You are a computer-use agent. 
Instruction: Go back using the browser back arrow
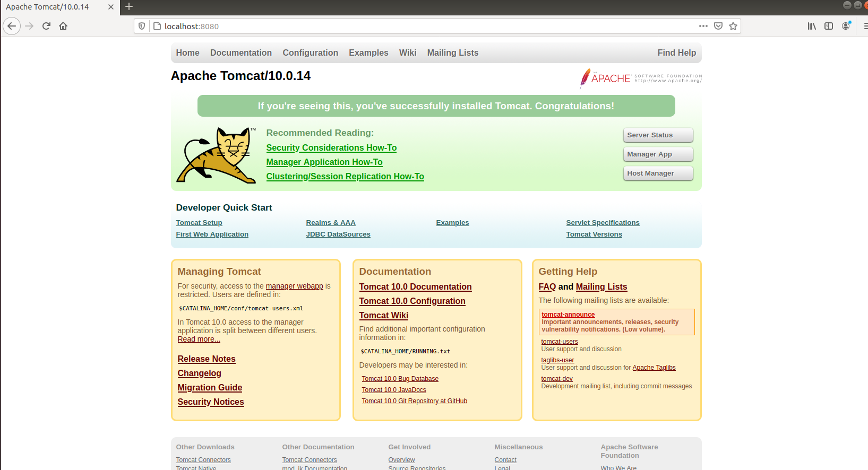[x=12, y=26]
